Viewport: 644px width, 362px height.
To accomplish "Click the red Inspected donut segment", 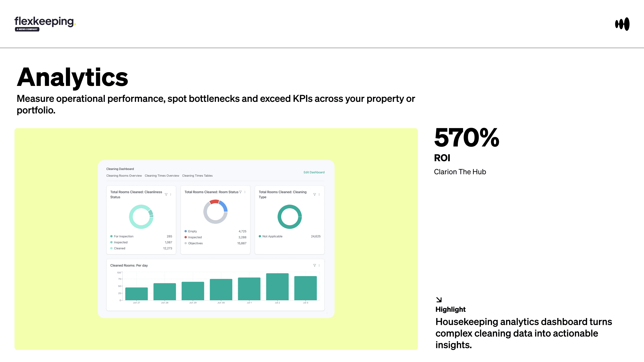I will coord(214,202).
